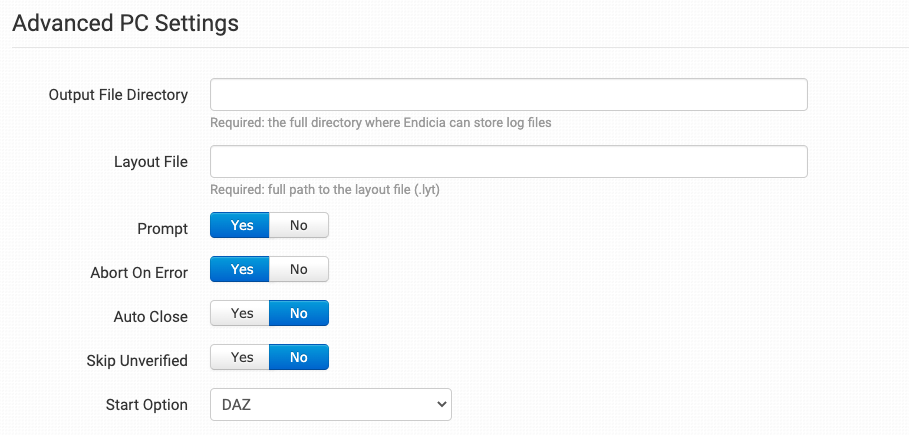The image size is (909, 435).
Task: Click the Abort On Error label
Action: (x=139, y=273)
